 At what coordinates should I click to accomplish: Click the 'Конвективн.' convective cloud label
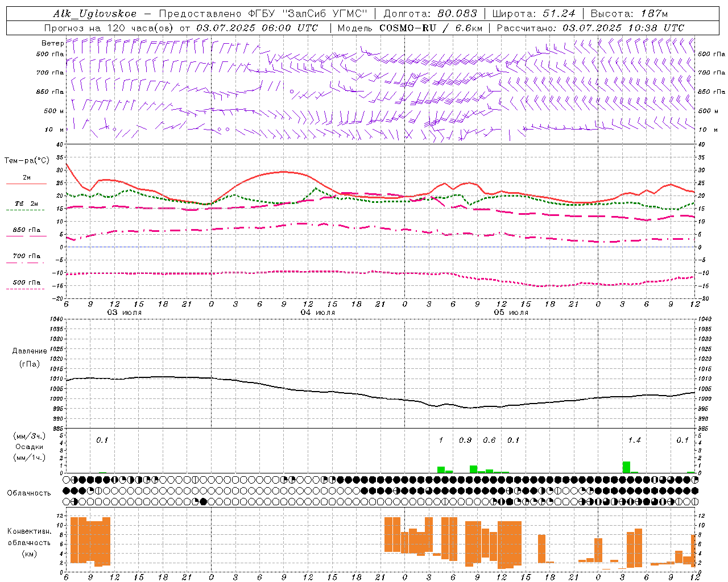click(29, 531)
